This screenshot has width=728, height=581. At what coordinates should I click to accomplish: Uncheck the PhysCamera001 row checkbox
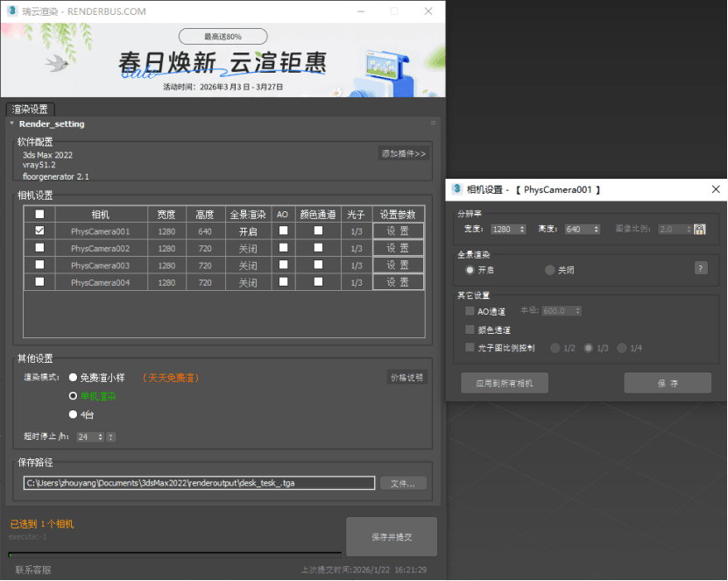point(39,231)
